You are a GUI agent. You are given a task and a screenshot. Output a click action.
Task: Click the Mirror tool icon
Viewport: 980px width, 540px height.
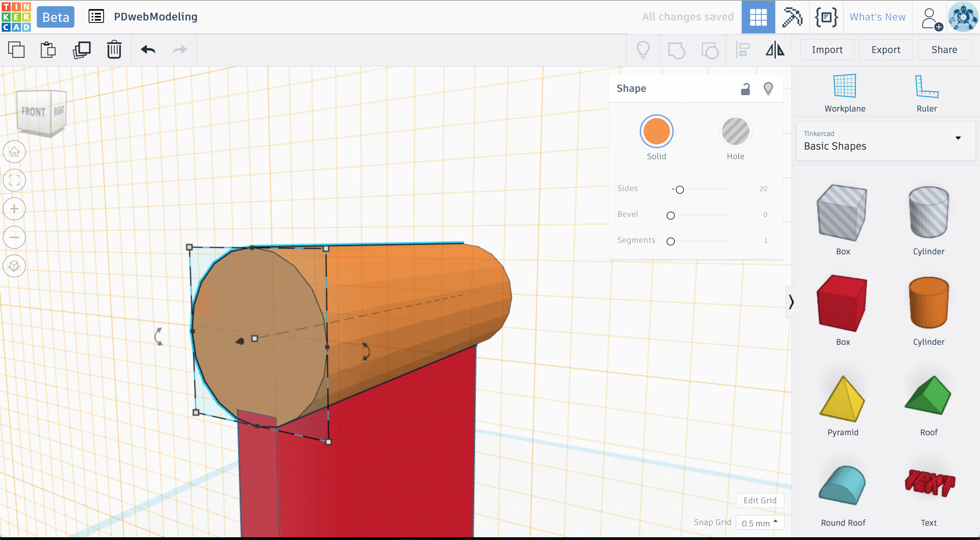click(x=775, y=50)
